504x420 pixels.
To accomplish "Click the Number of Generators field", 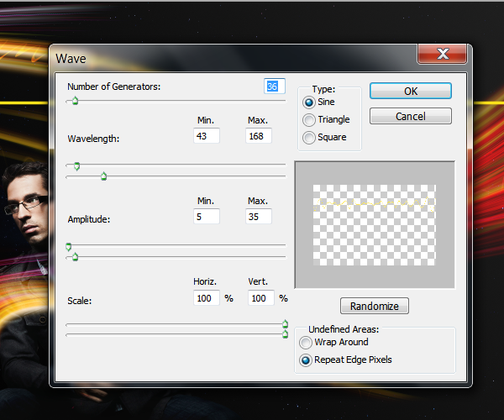I will (274, 87).
